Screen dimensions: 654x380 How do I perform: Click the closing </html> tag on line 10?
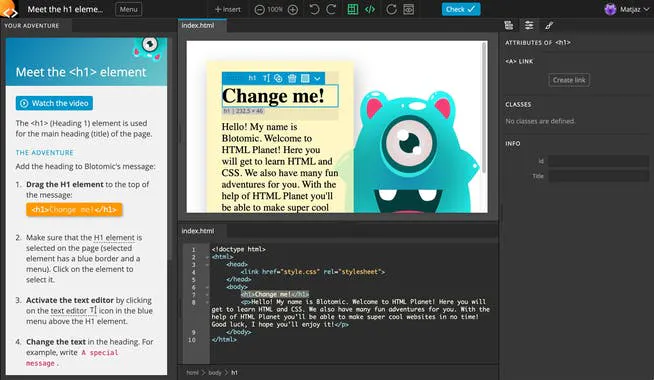point(224,340)
